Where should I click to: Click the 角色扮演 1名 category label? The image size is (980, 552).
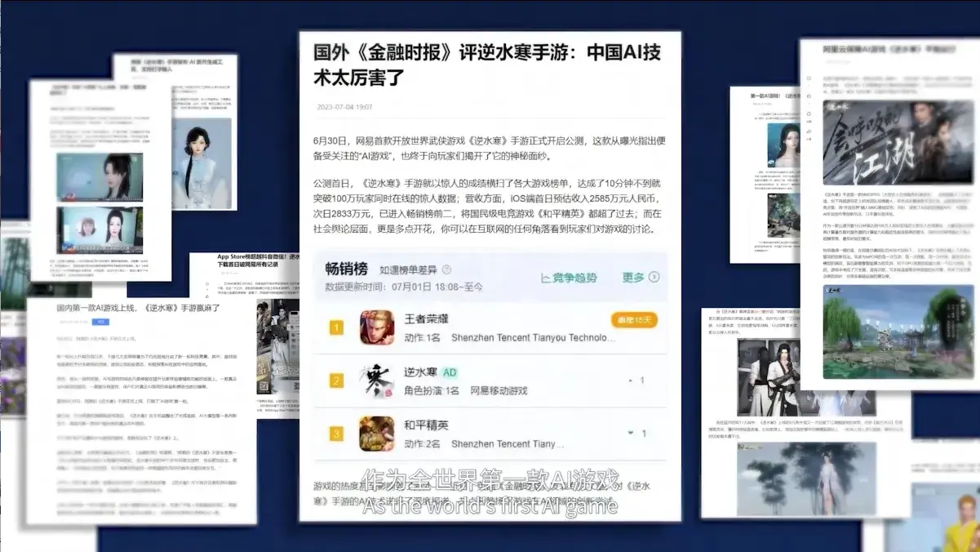pyautogui.click(x=432, y=390)
